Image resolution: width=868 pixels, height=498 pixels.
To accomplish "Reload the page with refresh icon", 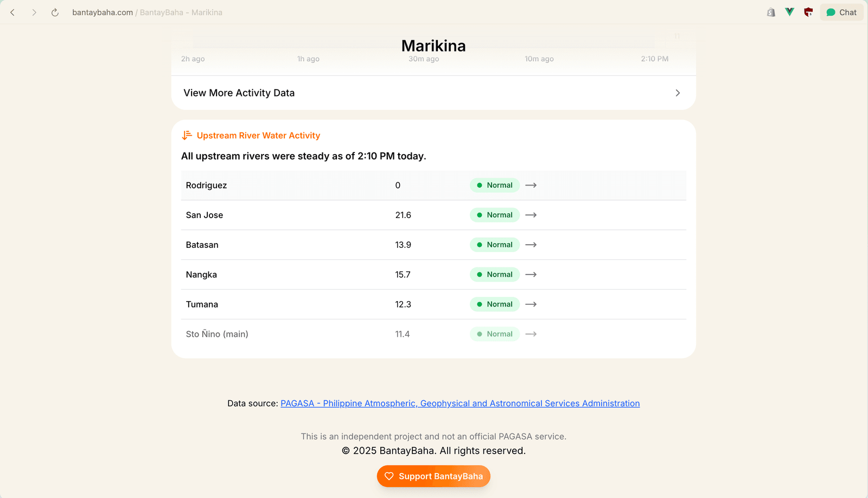I will (55, 12).
